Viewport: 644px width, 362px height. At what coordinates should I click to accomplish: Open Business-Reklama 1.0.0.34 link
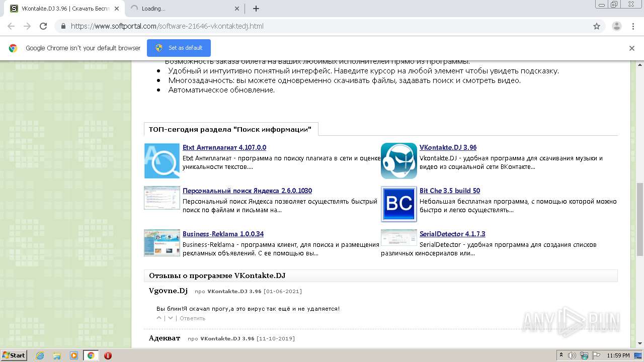pos(223,234)
